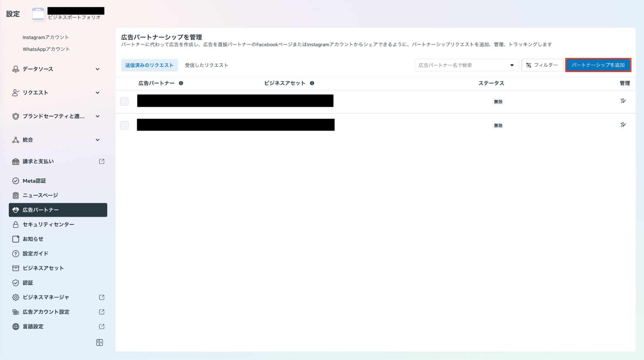Select 広告パートナー menu label
The width and height of the screenshot is (644, 360).
click(41, 210)
